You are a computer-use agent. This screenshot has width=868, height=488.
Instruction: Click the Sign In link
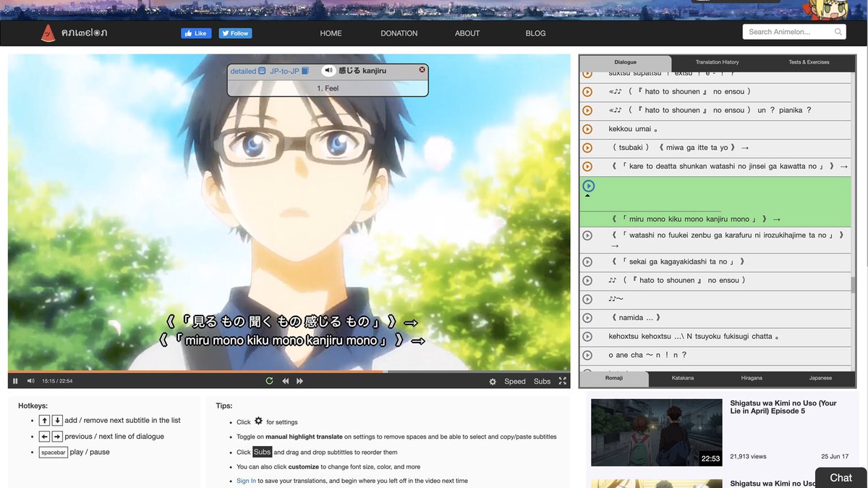[246, 481]
